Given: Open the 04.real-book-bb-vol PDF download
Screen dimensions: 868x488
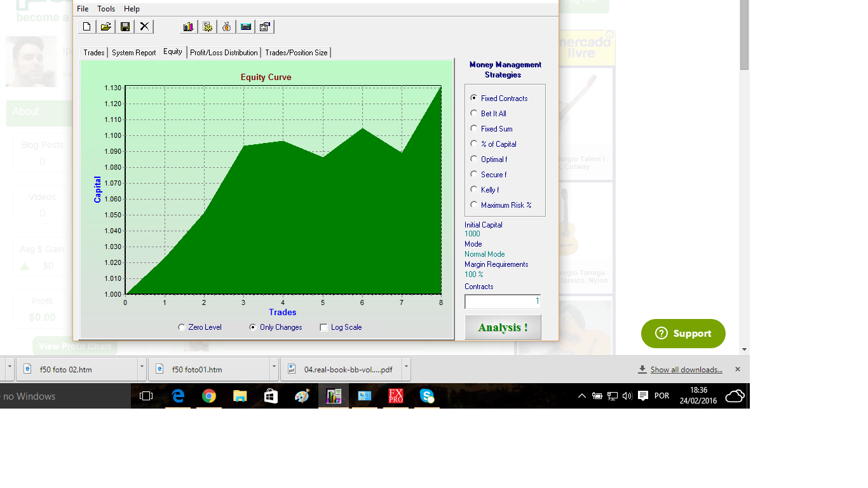Looking at the screenshot, I should pos(342,369).
